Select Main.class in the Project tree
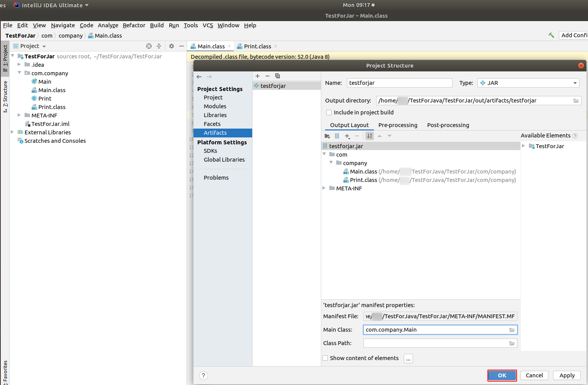The width and height of the screenshot is (588, 385). tap(52, 90)
